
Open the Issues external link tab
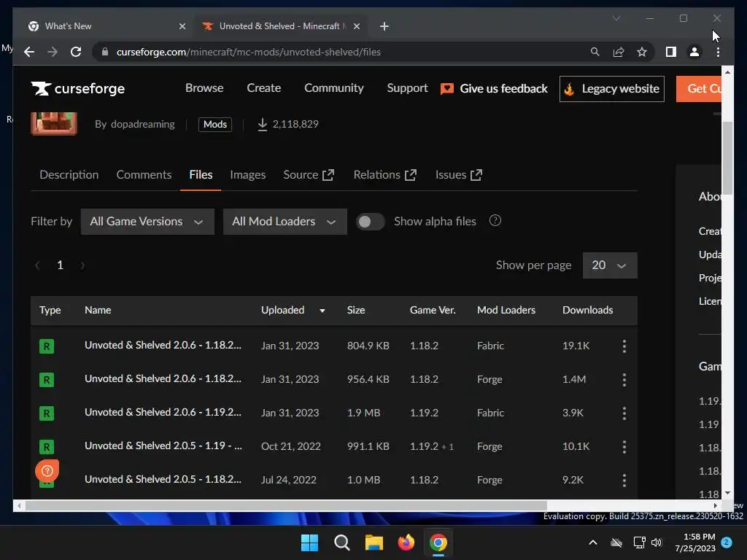click(459, 175)
